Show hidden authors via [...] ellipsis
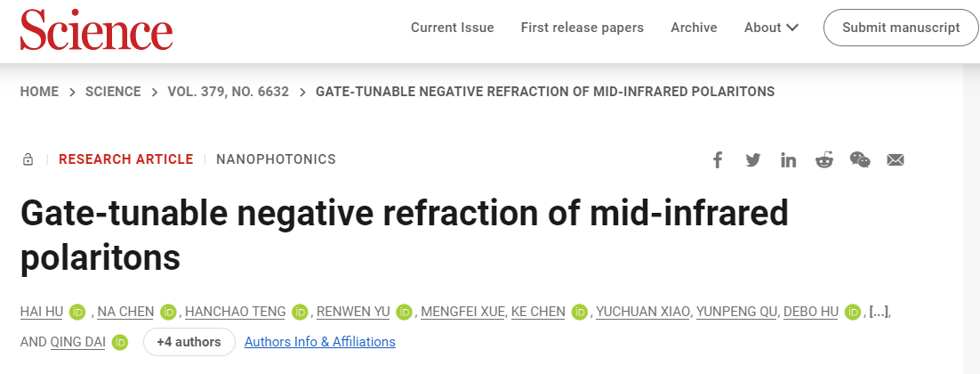This screenshot has height=374, width=980. [x=879, y=312]
